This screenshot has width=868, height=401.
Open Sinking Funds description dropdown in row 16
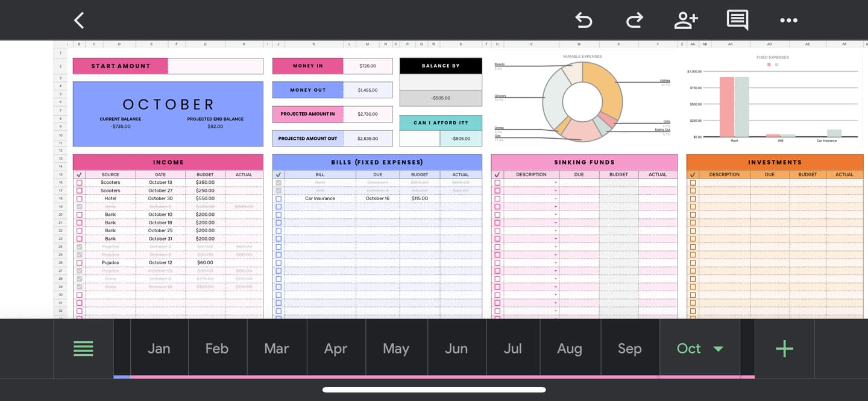pyautogui.click(x=555, y=182)
